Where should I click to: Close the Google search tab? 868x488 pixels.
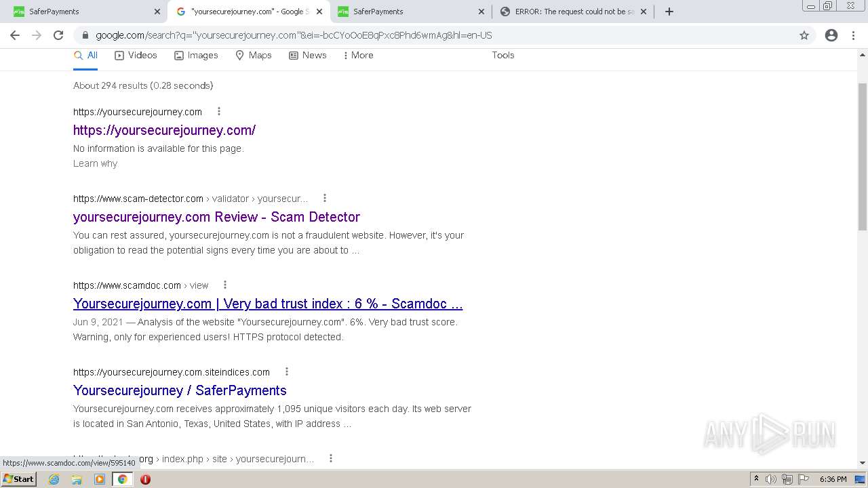point(319,12)
